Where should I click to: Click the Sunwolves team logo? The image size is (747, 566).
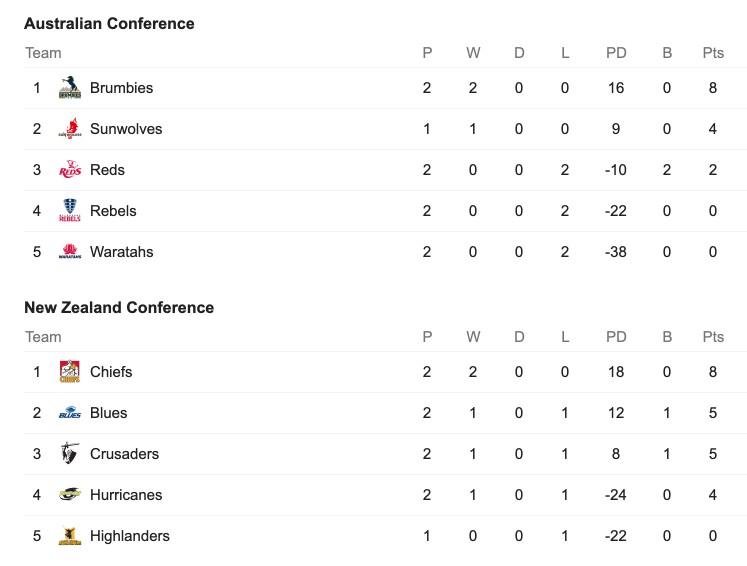pos(70,129)
